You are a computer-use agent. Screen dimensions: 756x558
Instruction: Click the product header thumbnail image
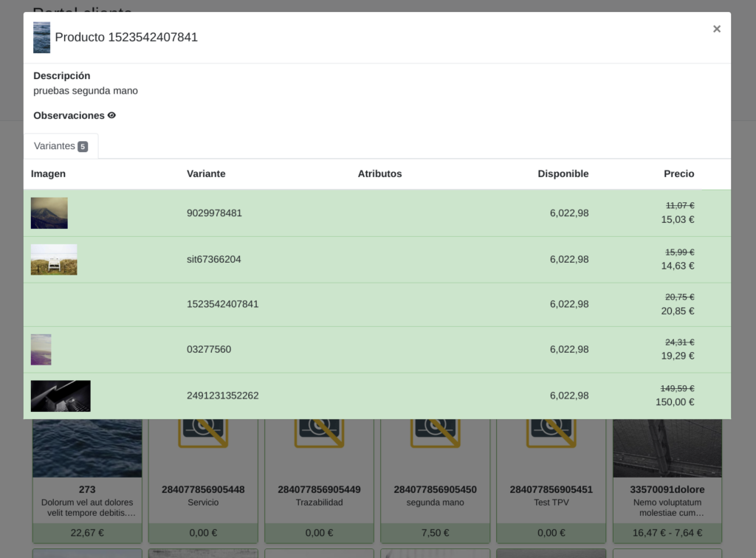pyautogui.click(x=41, y=38)
